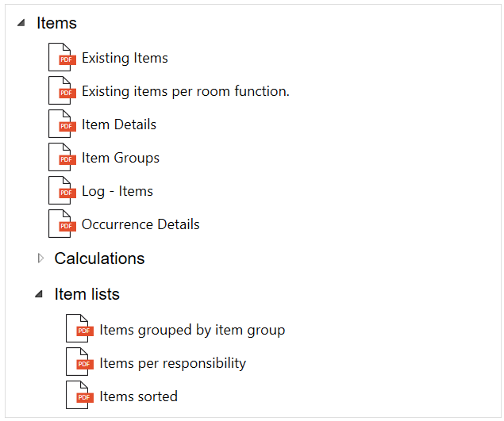Select the Calculations folder label
The width and height of the screenshot is (504, 421).
pos(99,258)
